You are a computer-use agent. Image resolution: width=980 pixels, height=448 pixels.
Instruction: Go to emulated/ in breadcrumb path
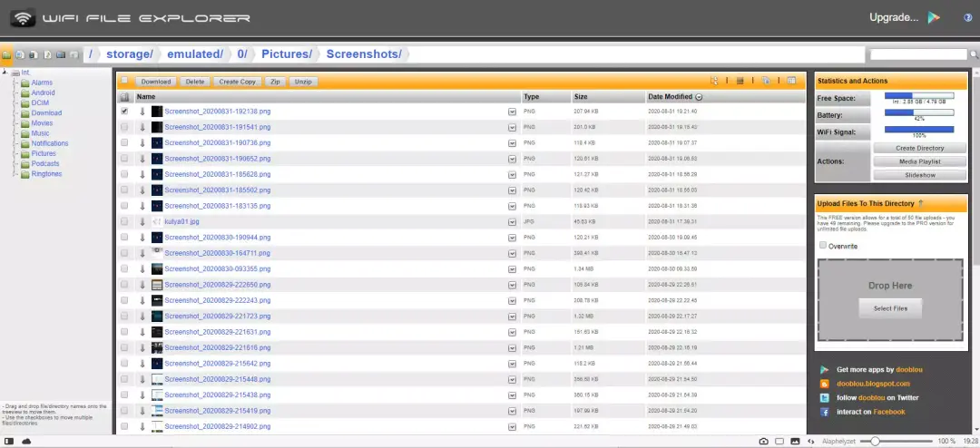pos(195,54)
